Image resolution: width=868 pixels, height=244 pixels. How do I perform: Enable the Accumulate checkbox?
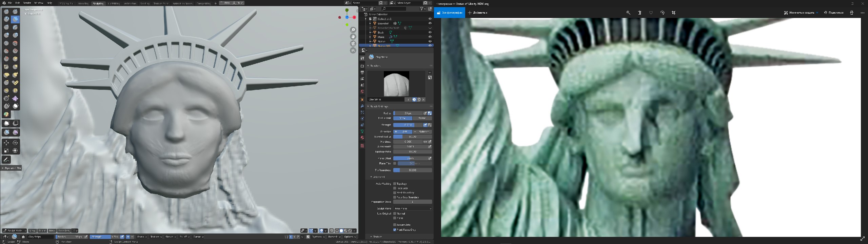click(x=395, y=225)
